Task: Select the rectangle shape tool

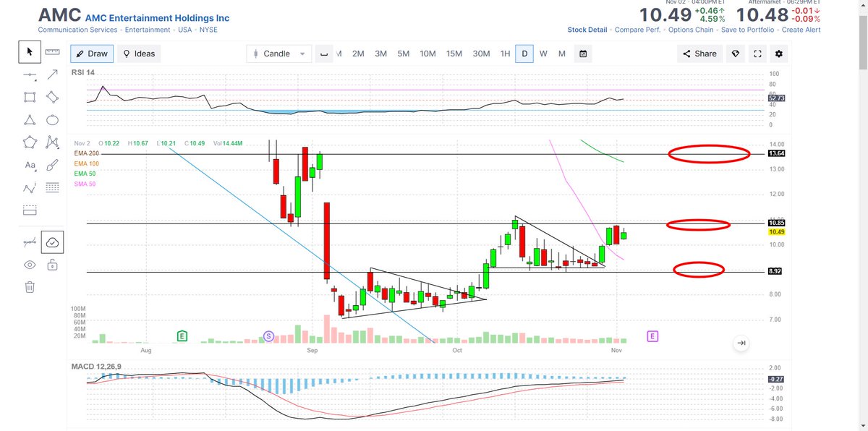Action: pos(30,97)
